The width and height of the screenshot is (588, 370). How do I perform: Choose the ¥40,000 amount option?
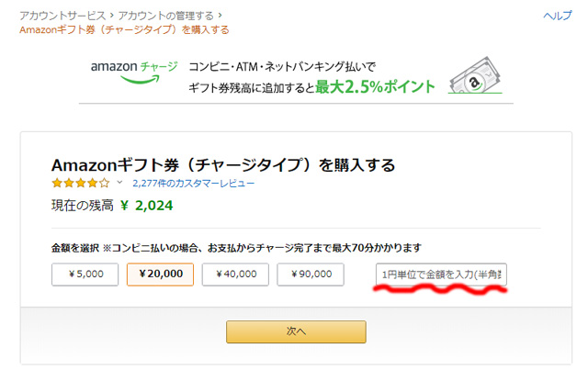(x=235, y=274)
